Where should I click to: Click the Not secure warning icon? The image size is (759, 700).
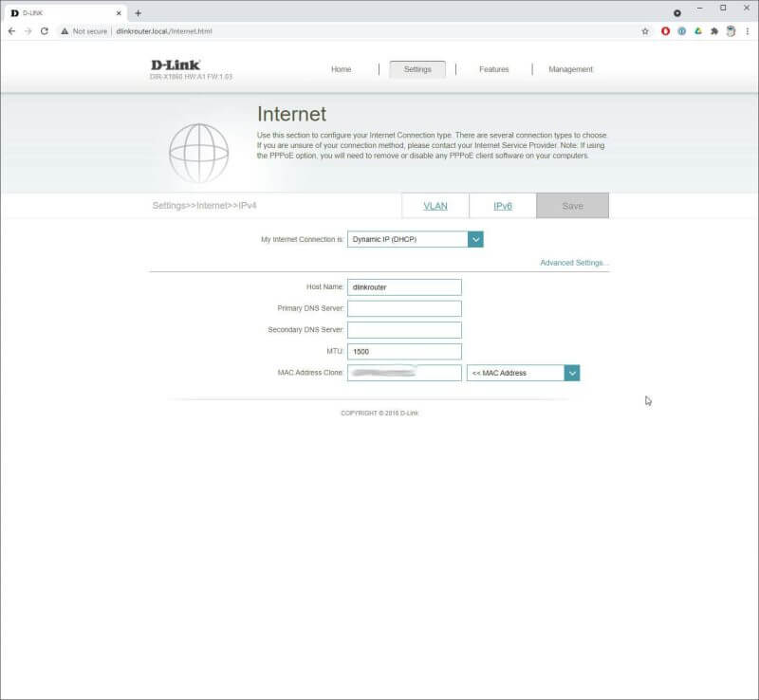click(x=65, y=31)
